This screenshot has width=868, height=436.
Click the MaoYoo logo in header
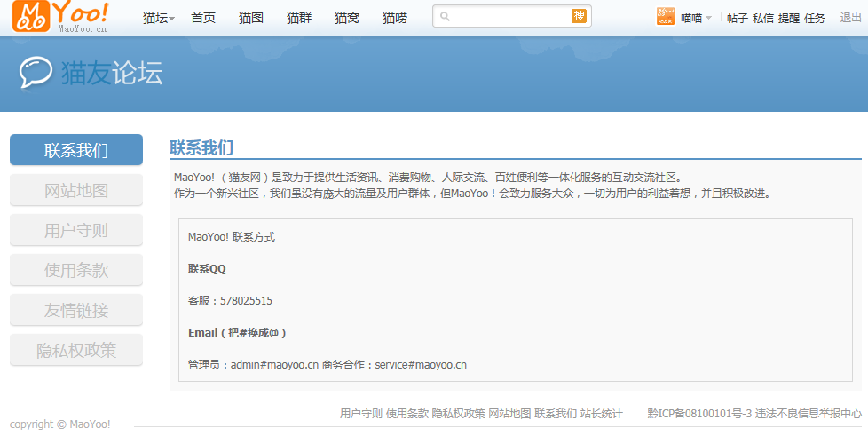59,17
